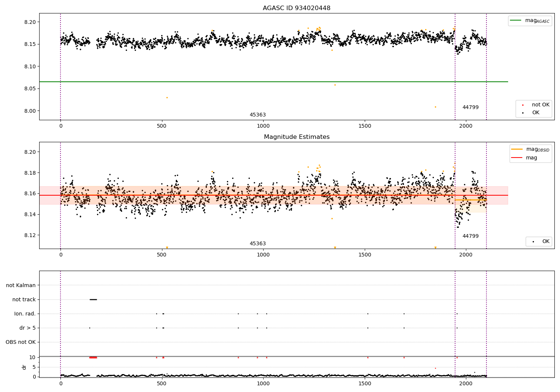Click x-tick 500 under Magnitude Estimates plot
This screenshot has width=560, height=392.
tap(162, 255)
